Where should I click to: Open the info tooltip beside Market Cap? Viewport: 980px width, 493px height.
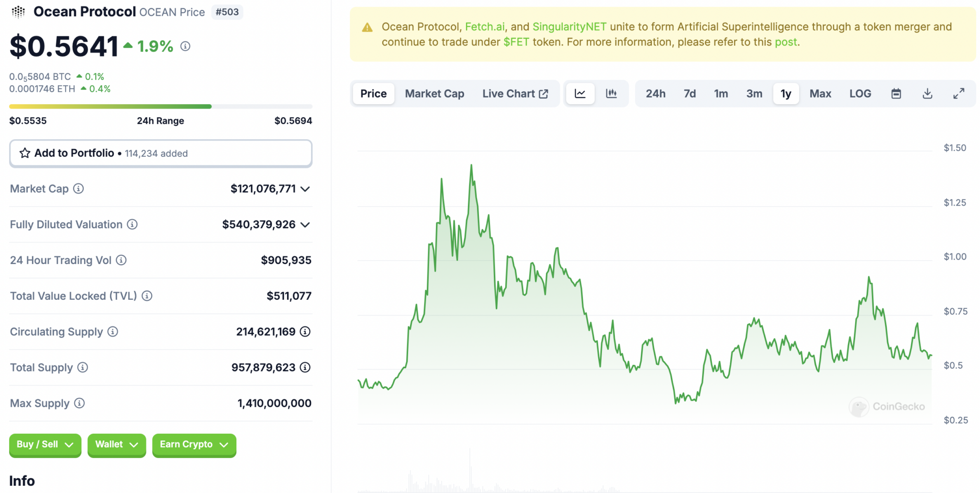78,189
